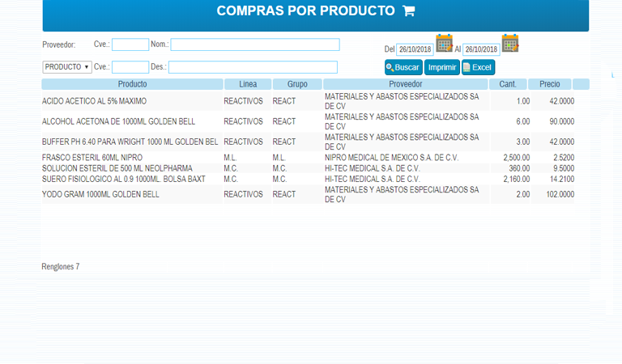The image size is (622, 364).
Task: Click the Cant. column header
Action: (x=508, y=84)
